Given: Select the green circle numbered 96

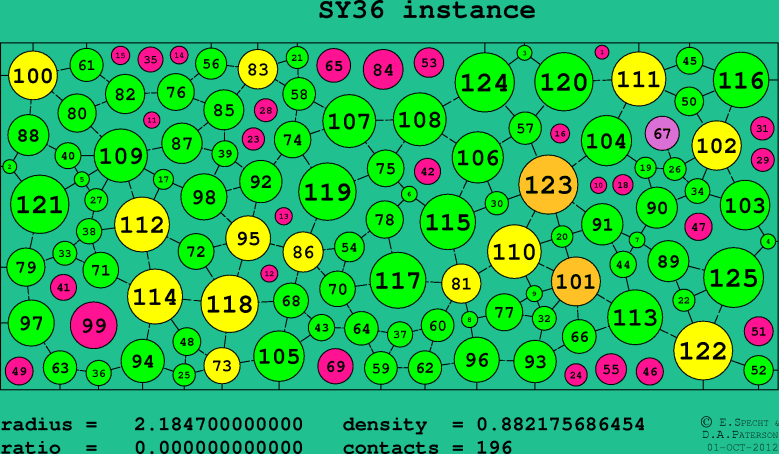Looking at the screenshot, I should point(477,360).
